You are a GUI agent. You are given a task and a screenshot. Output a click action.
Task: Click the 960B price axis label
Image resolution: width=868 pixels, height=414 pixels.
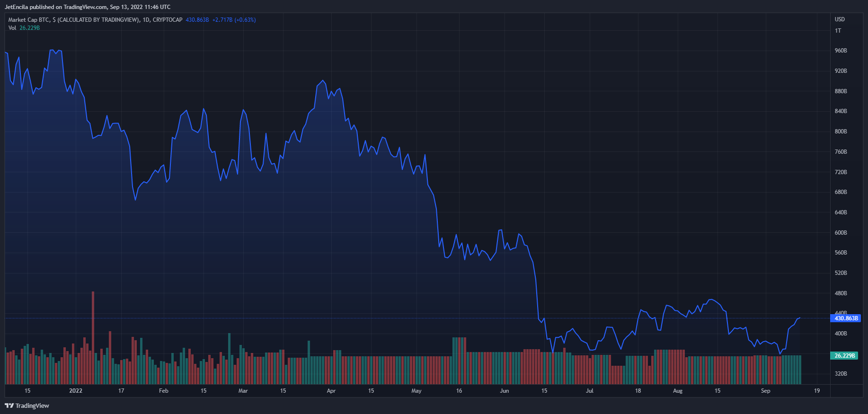(x=841, y=51)
